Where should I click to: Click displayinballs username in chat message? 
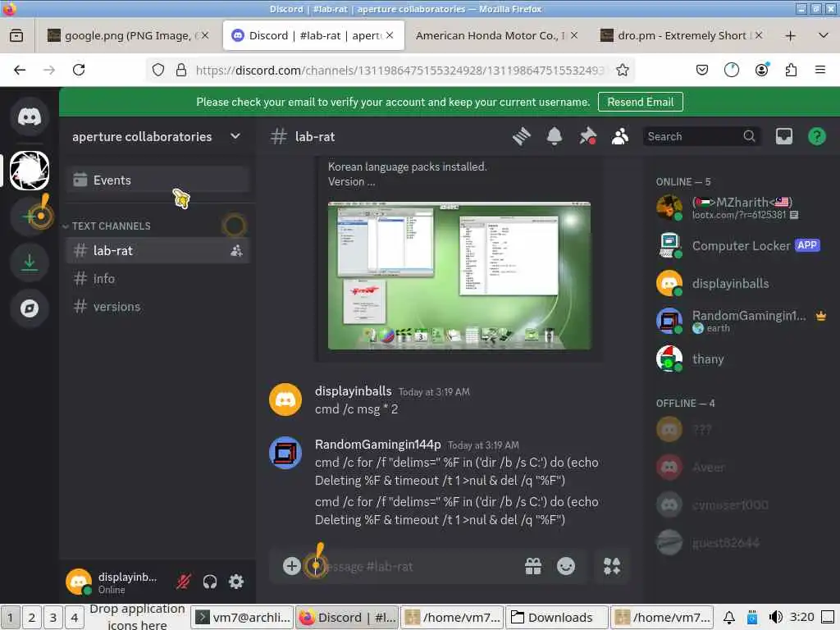pos(353,391)
